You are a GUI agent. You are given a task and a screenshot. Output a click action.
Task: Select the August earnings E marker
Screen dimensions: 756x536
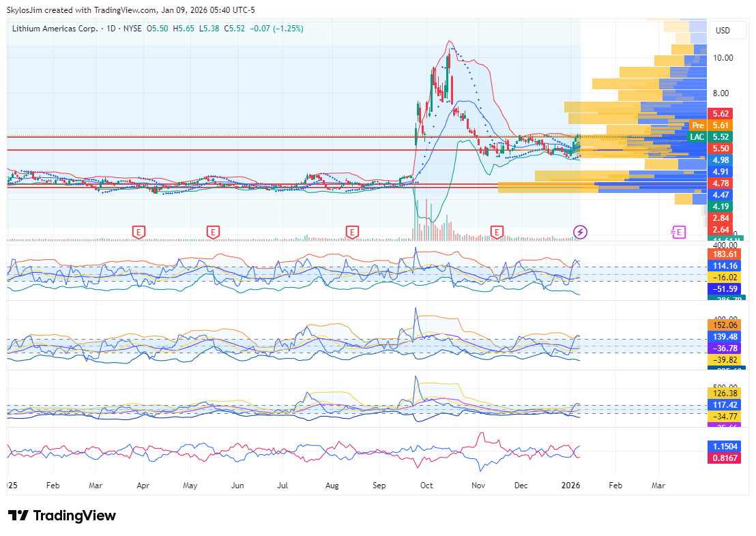351,233
